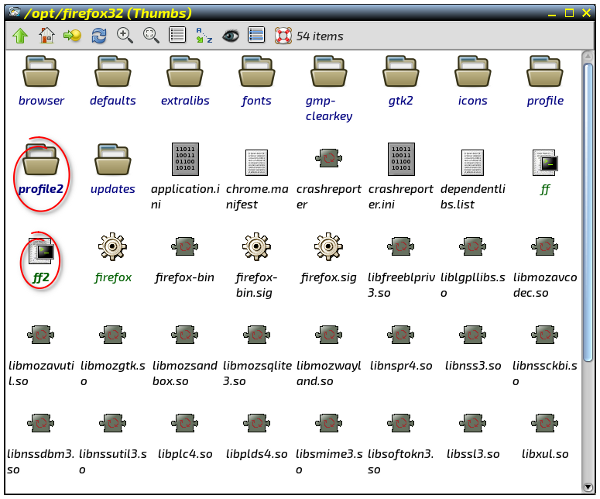Toggle hidden files with eye icon

pyautogui.click(x=230, y=36)
